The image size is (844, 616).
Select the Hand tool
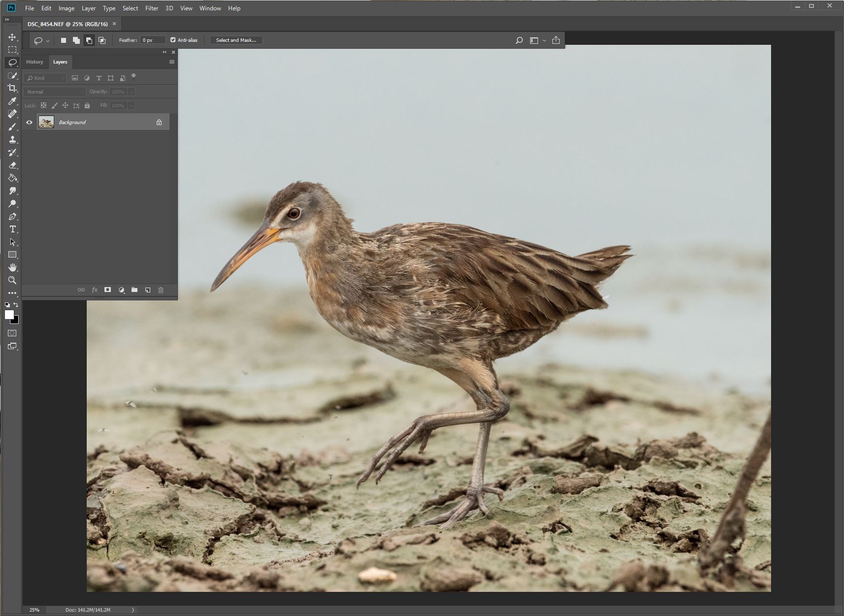tap(12, 267)
